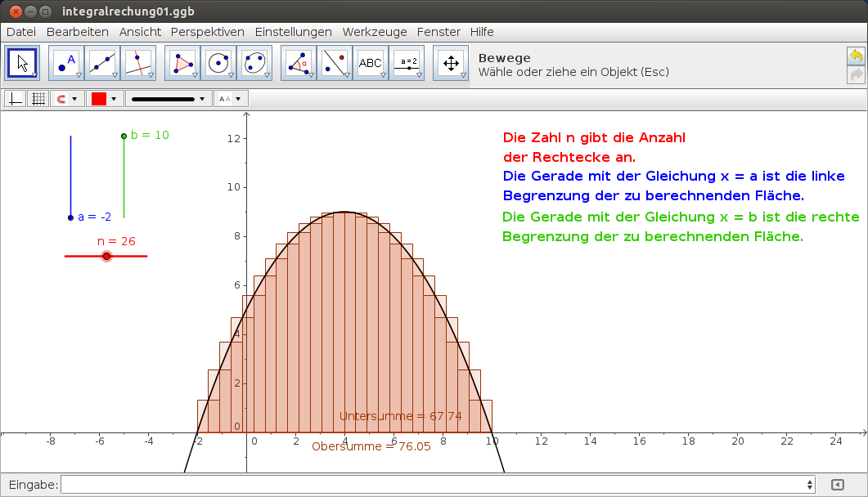
Task: Select the Move Graphics View tool
Action: tap(451, 63)
